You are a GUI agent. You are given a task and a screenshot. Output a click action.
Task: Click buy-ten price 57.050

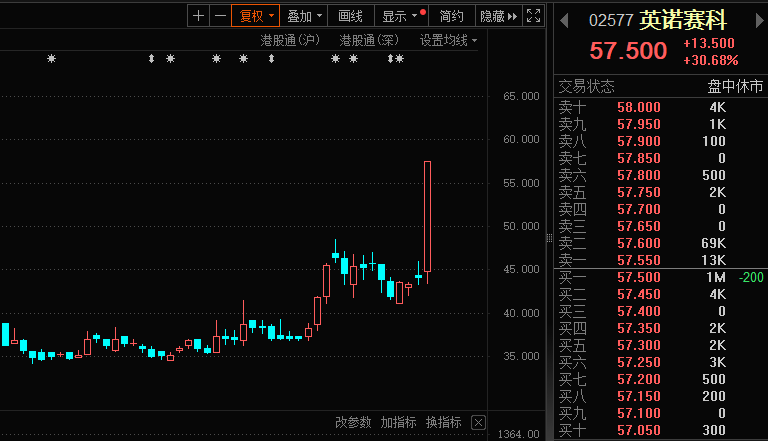pos(639,430)
